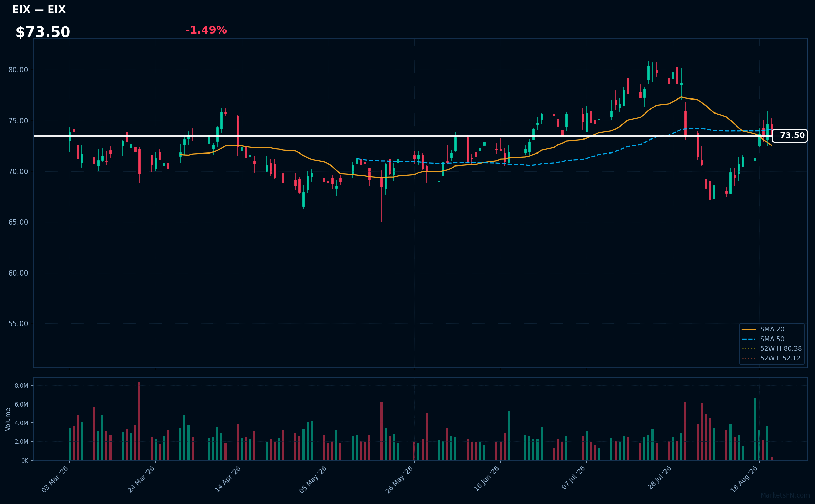Click the 0K volume axis label
The width and height of the screenshot is (815, 504).
coord(25,461)
